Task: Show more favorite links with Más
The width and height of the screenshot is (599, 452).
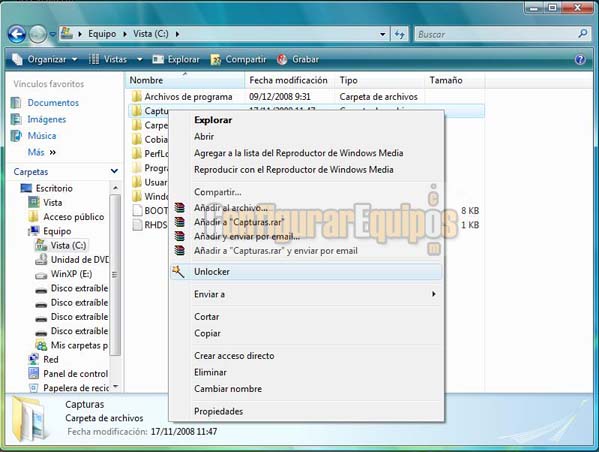Action: pos(42,152)
